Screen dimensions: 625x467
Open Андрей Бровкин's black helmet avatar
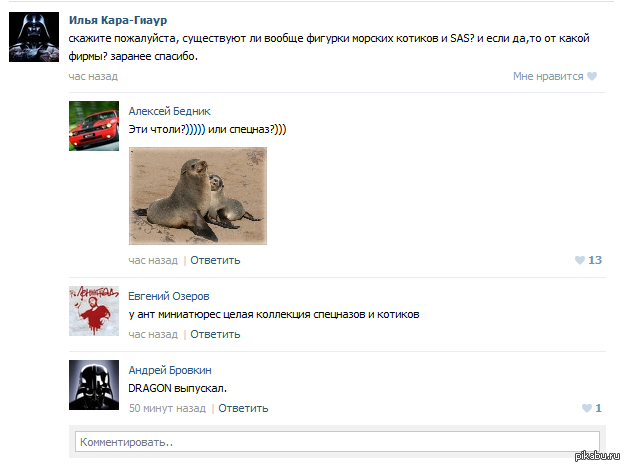(94, 385)
